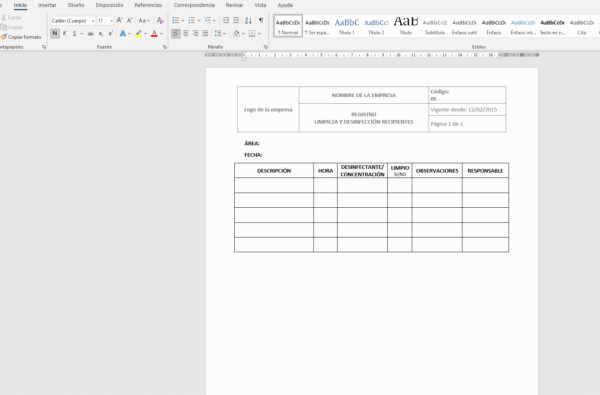The width and height of the screenshot is (600, 395).
Task: Apply yellow text highlight color
Action: [x=139, y=34]
